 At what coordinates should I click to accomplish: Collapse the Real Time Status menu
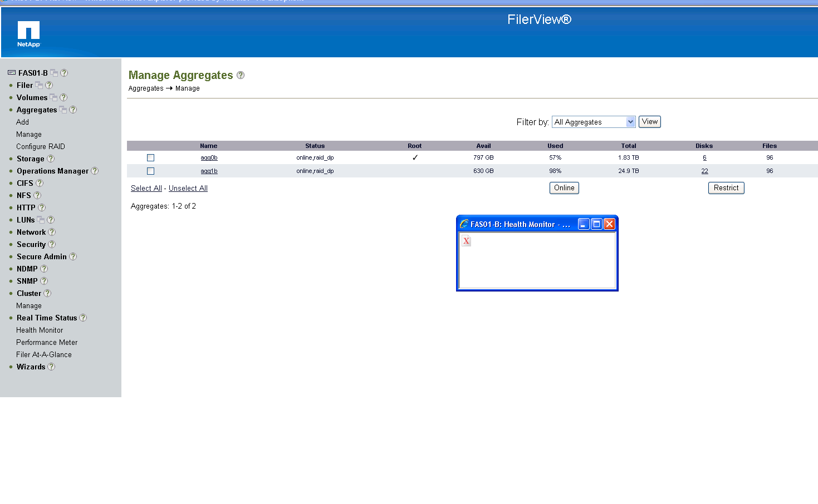click(47, 318)
